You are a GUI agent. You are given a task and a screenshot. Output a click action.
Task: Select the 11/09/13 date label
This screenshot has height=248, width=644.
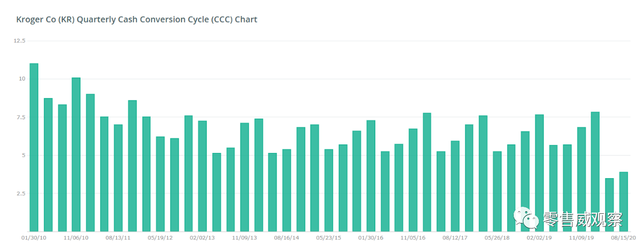coord(245,237)
